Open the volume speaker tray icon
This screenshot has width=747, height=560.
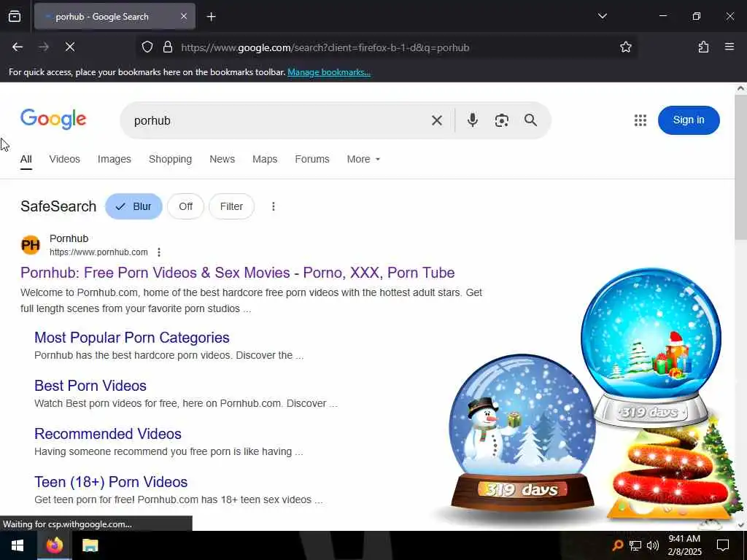click(x=652, y=545)
